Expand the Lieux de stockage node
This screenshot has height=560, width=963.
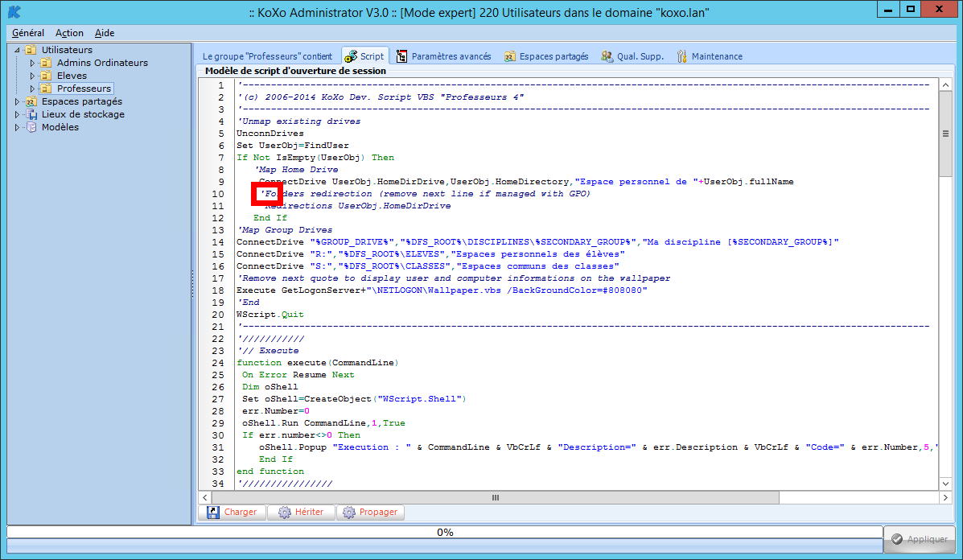tap(17, 114)
